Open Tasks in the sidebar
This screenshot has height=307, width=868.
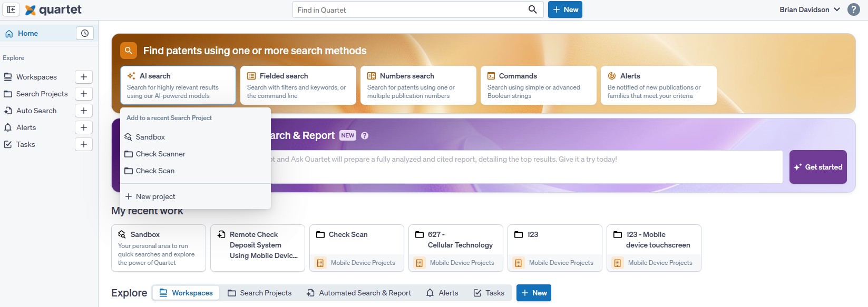[x=25, y=144]
